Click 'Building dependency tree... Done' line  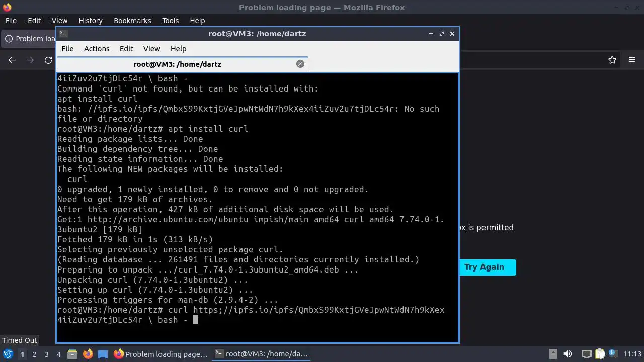(138, 149)
